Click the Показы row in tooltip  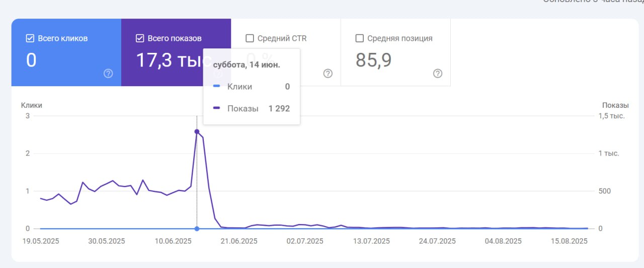tap(251, 108)
